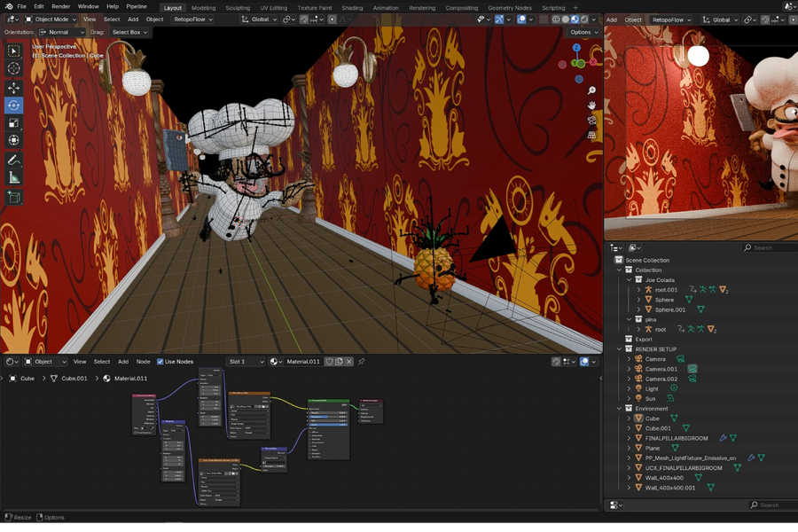
Task: Click the modifier wrench icon on FINALPILLARBIGROOM
Action: [x=722, y=438]
